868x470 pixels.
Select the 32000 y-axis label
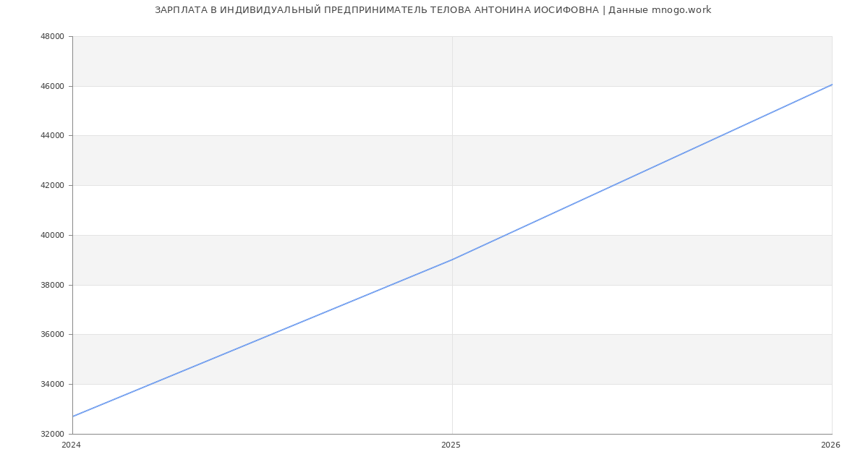coord(52,434)
